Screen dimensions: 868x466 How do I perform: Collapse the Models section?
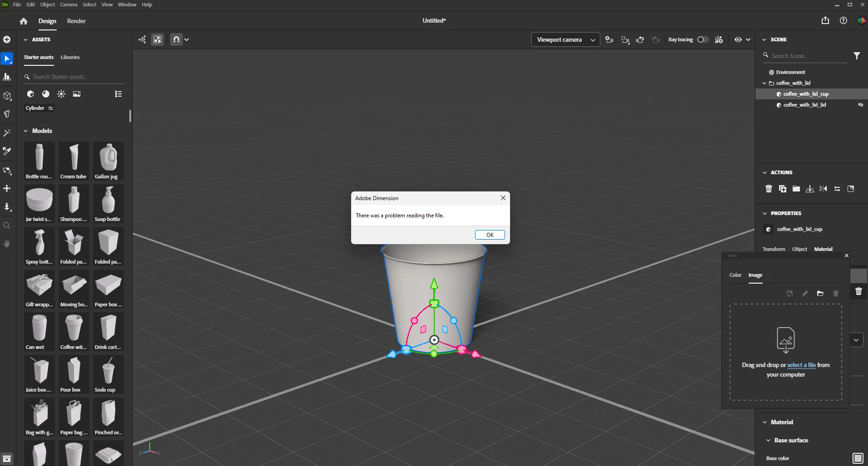click(25, 131)
